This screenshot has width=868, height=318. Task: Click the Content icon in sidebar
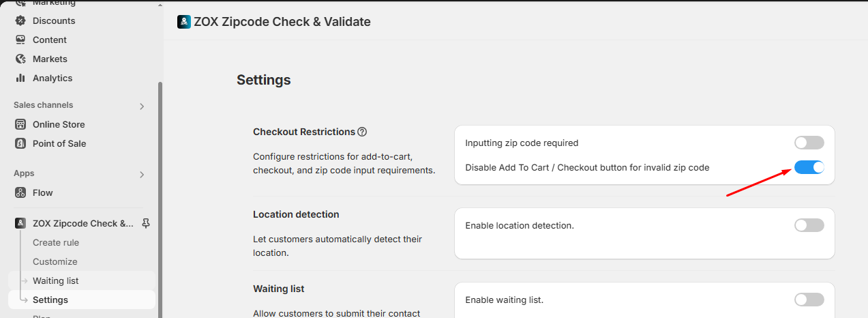point(20,40)
